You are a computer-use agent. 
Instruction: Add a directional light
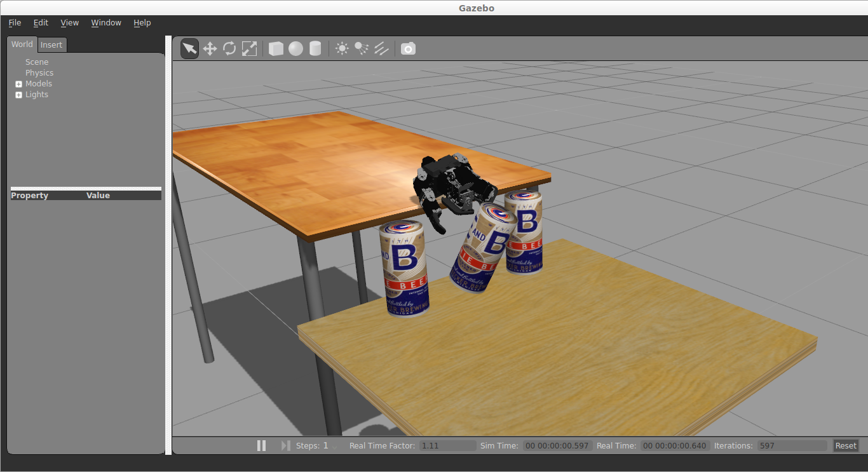[x=381, y=49]
